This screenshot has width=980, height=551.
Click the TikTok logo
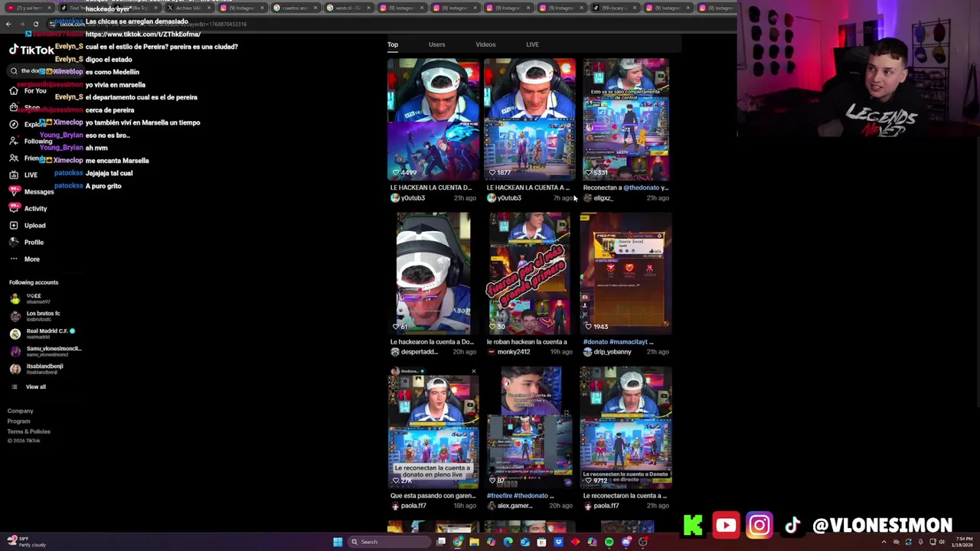[x=31, y=50]
